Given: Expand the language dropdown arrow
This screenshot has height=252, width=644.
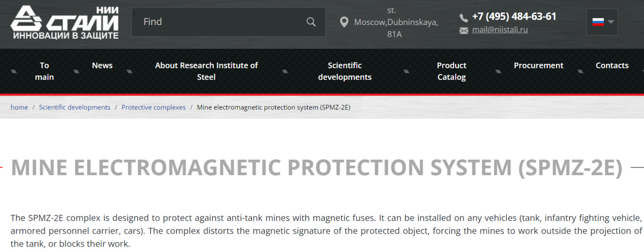Looking at the screenshot, I should 611,22.
